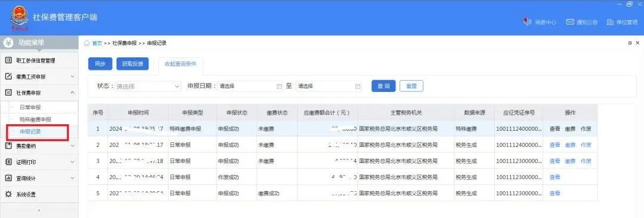
Task: Click the 系统设置 gear icon
Action: click(8, 194)
